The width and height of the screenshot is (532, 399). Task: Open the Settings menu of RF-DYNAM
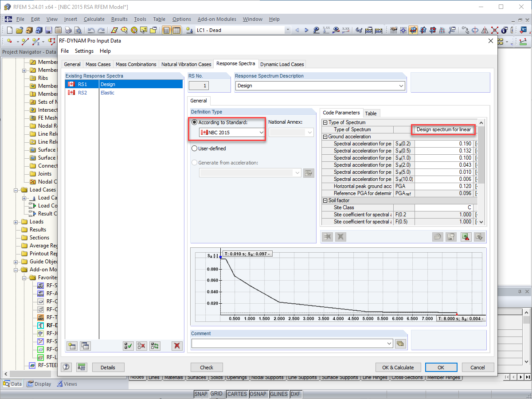[x=84, y=51]
